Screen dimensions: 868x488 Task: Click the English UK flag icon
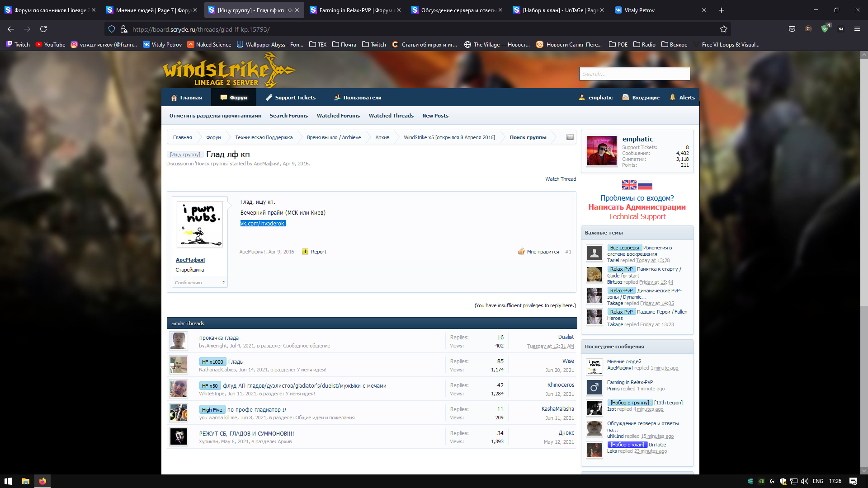pyautogui.click(x=629, y=185)
